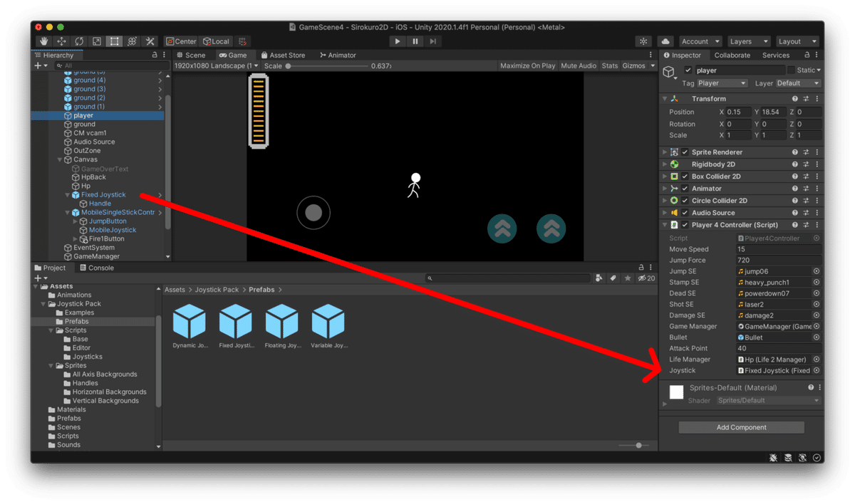Viewport: 855px width, 504px height.
Task: Switch to the Scene tab
Action: pyautogui.click(x=190, y=55)
